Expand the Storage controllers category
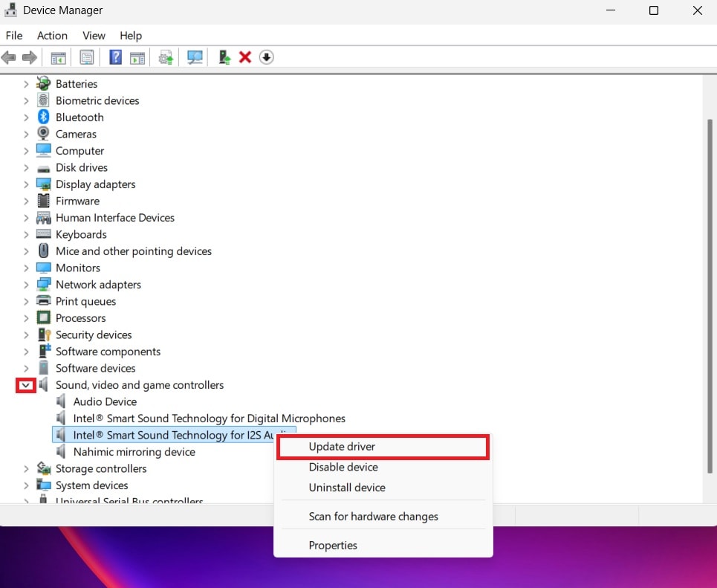 point(26,468)
